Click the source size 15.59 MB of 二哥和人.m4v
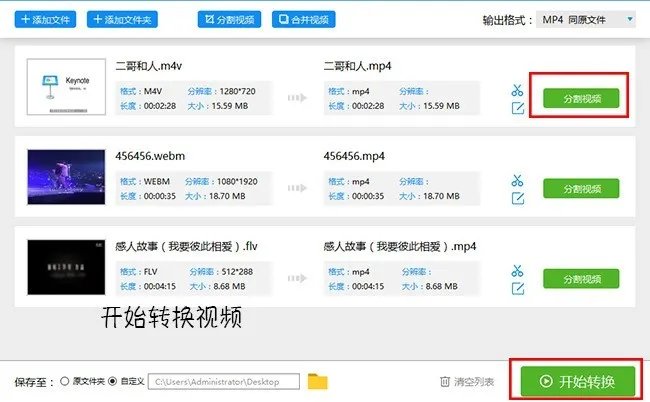Image resolution: width=650 pixels, height=402 pixels. click(230, 106)
